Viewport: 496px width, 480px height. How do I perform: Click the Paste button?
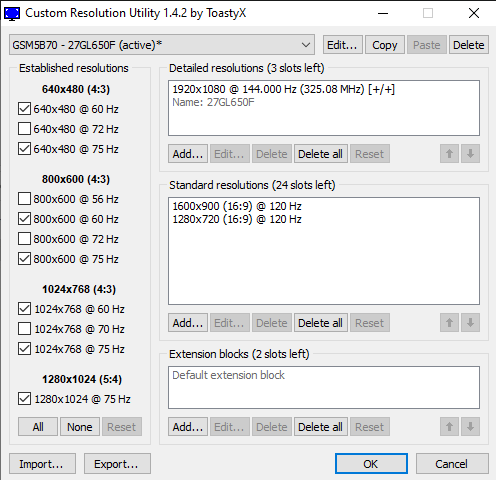(x=427, y=45)
